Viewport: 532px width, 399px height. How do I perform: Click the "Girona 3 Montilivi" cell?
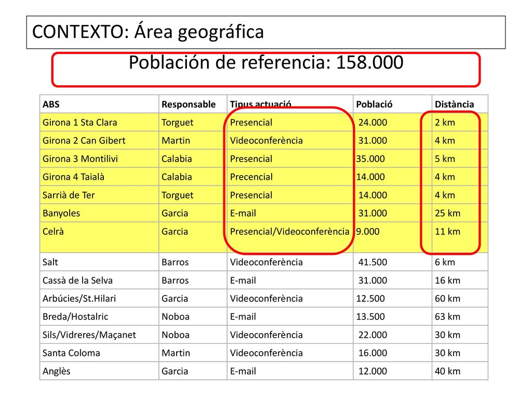pos(80,159)
